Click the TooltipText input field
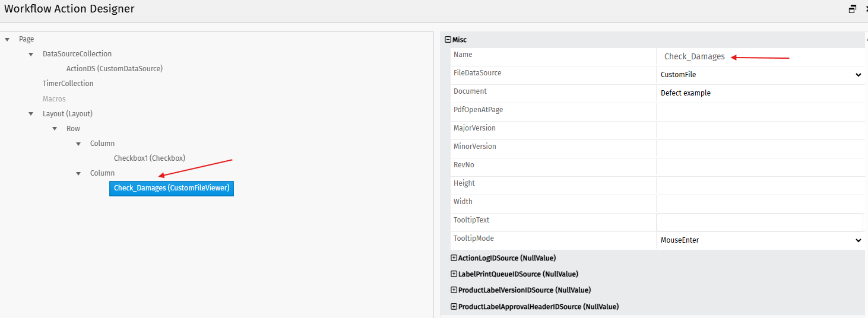Image resolution: width=868 pixels, height=318 pixels. [759, 222]
